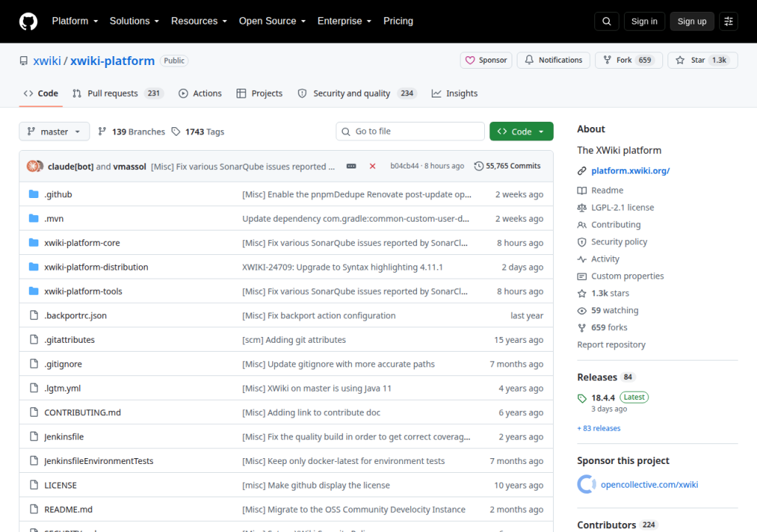The height and width of the screenshot is (532, 757).
Task: Click the scale icon beside LGPL-2.1 license
Action: point(582,208)
